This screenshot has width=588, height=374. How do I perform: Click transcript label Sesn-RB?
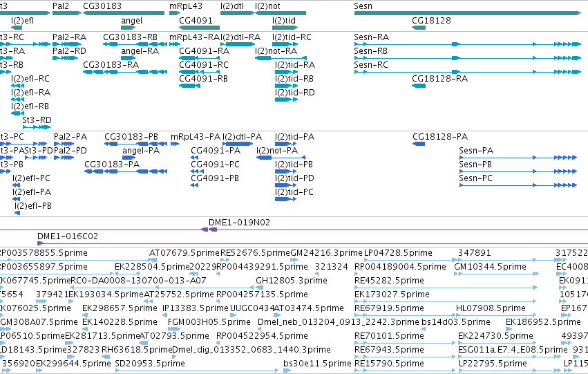(371, 51)
